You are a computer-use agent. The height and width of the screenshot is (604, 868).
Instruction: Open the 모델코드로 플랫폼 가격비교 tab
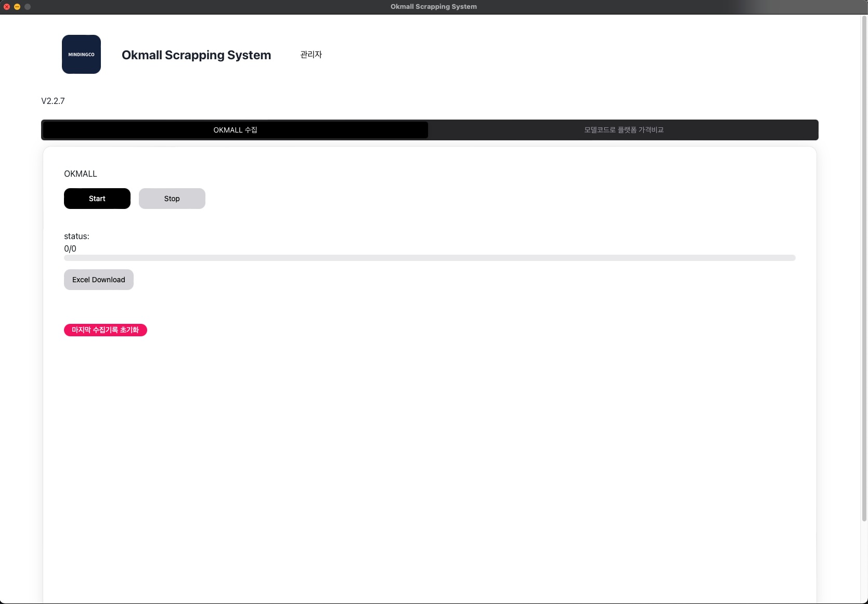pos(623,130)
